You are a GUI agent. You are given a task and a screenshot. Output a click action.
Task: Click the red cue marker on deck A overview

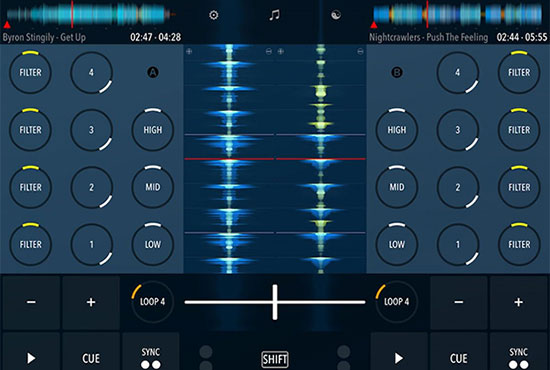[x=7, y=25]
